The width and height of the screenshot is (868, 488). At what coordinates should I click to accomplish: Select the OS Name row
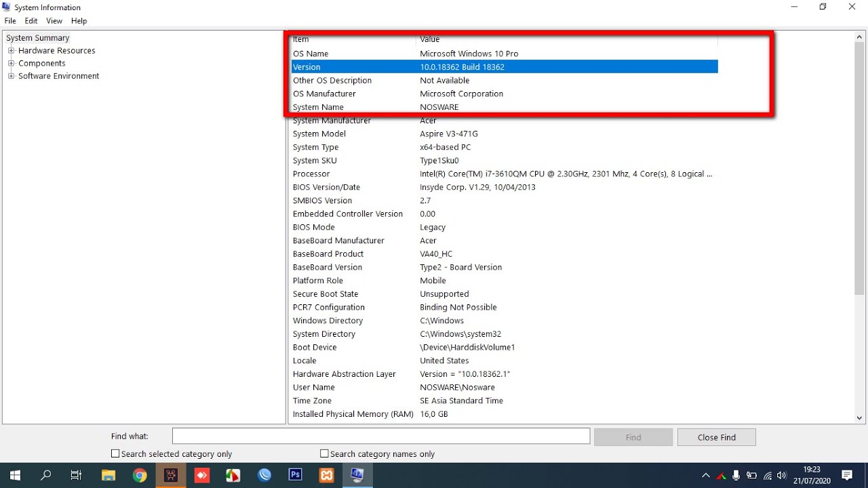pyautogui.click(x=505, y=54)
